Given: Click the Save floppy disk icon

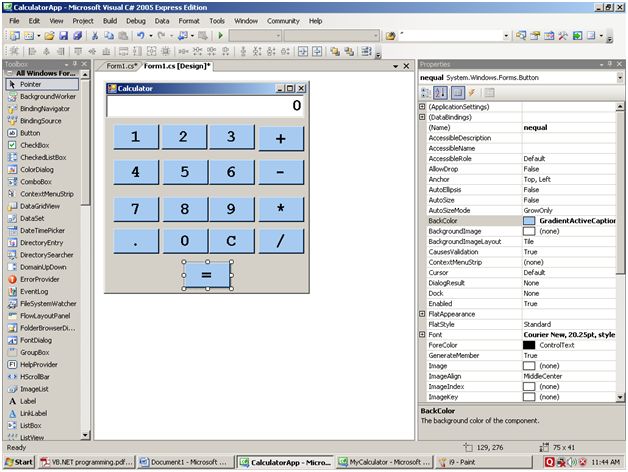Looking at the screenshot, I should point(63,36).
